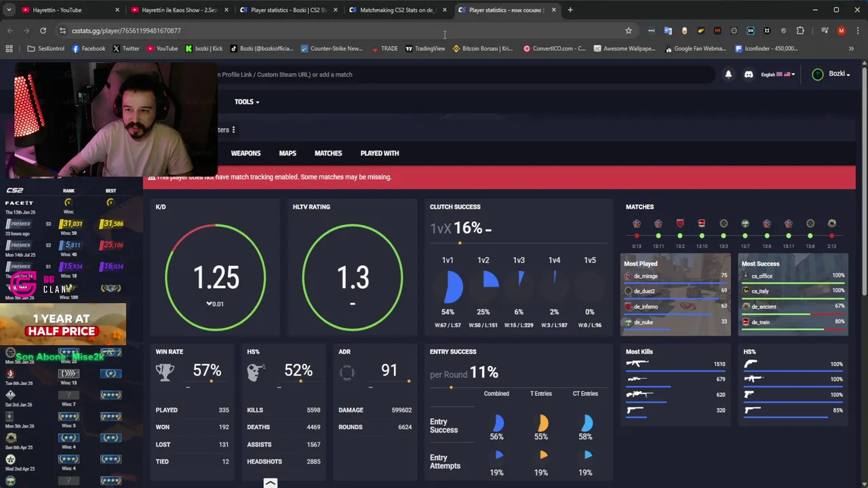Expand the panel with bottom up-arrow
Screen dimensions: 868x488
tap(270, 483)
